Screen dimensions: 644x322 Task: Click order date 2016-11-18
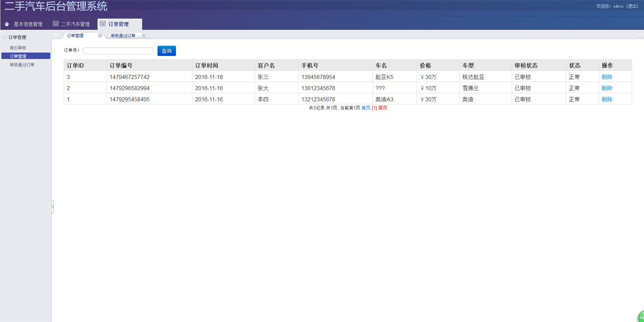[x=209, y=77]
